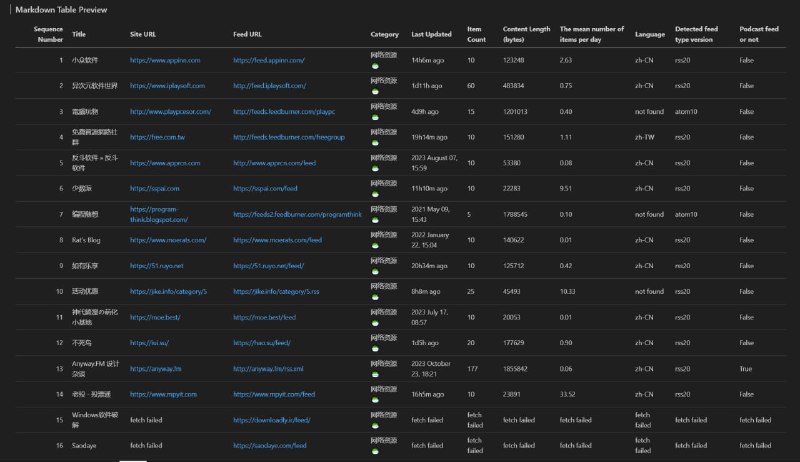Open the https://sspai.com site link
This screenshot has width=800, height=462.
click(x=155, y=188)
